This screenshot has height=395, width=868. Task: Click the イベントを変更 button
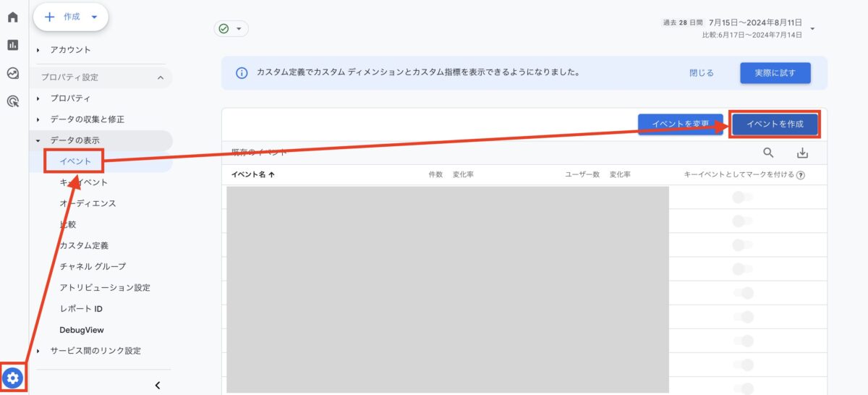point(681,124)
